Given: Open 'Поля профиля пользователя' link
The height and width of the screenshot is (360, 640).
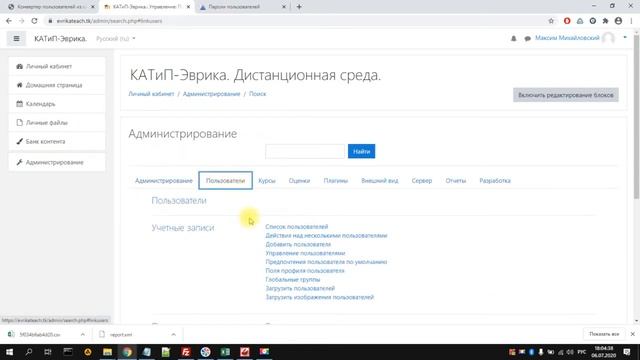Looking at the screenshot, I should (x=305, y=271).
